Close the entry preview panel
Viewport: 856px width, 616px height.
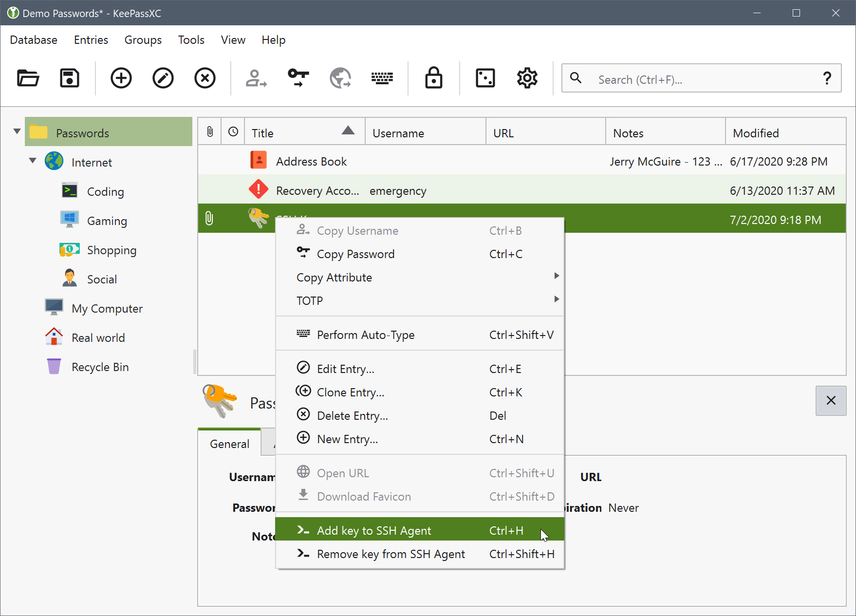pos(831,400)
